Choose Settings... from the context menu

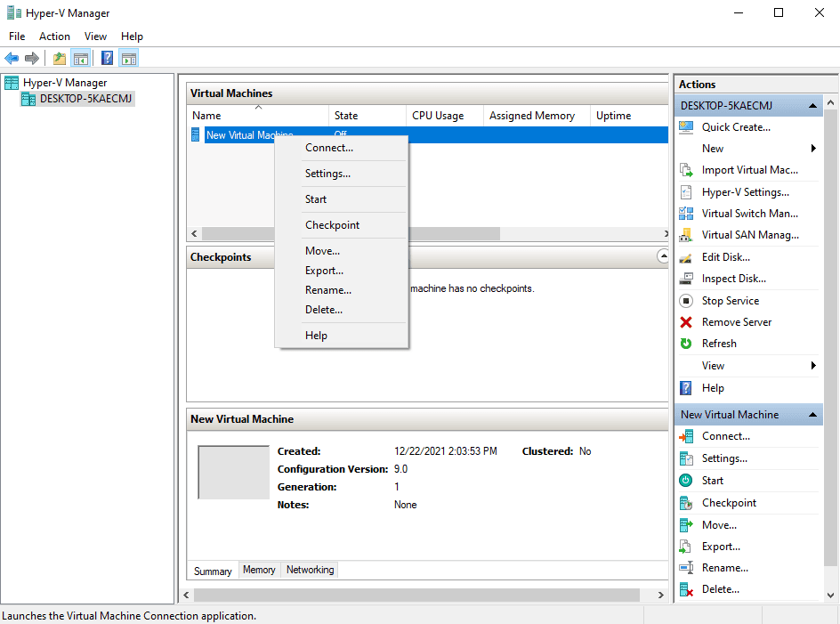coord(342,174)
